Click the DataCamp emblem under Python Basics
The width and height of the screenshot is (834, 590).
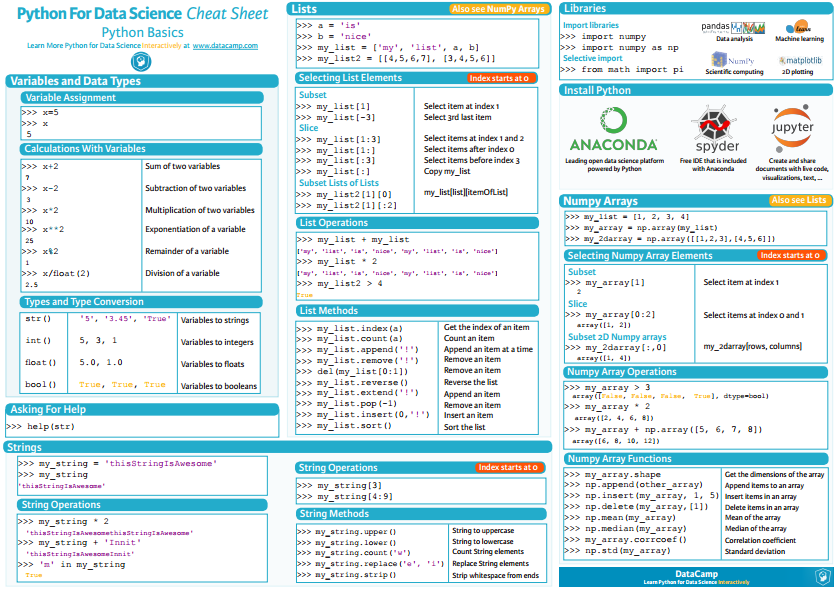click(141, 59)
